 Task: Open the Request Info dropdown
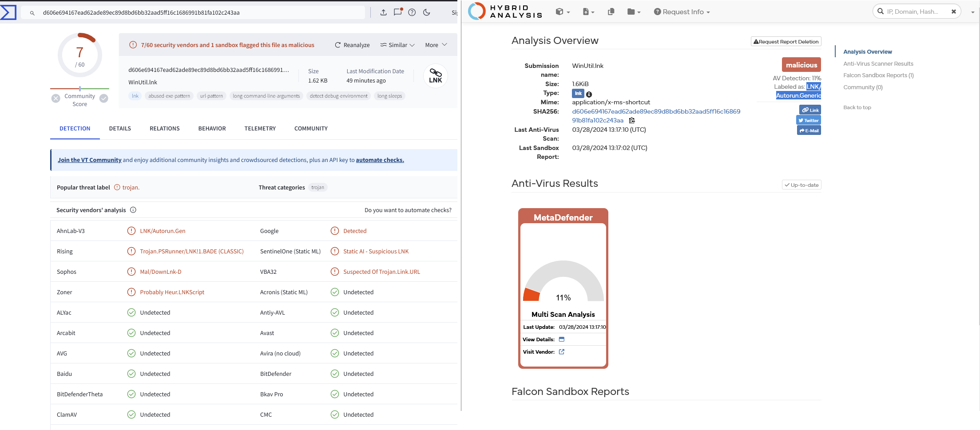click(x=682, y=12)
